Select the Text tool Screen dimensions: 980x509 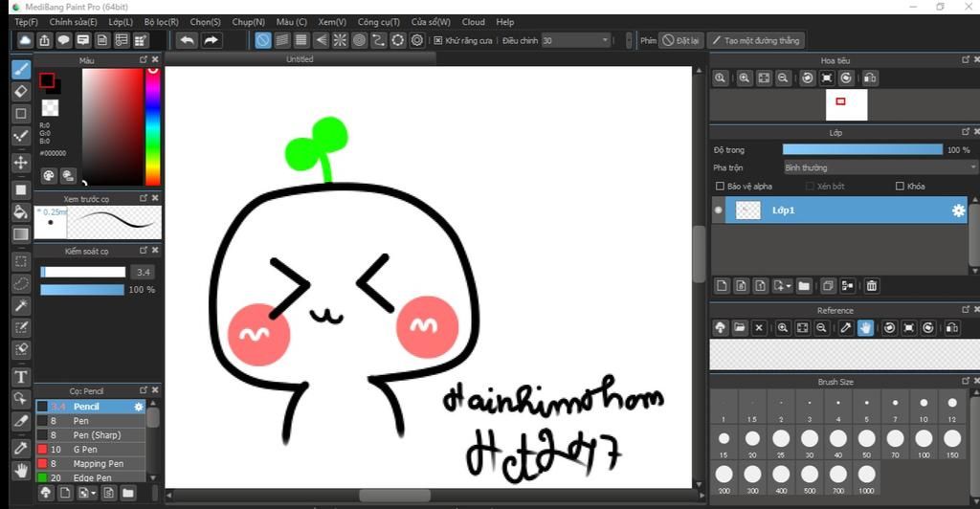coord(21,377)
